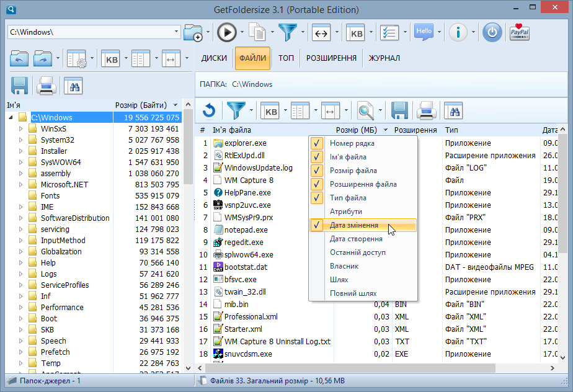Open the PayPal donate icon

click(519, 32)
